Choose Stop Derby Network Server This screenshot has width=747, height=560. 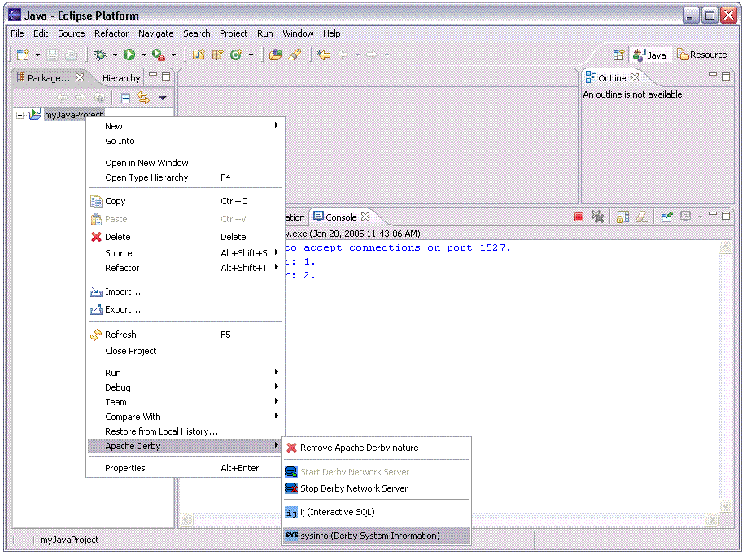(x=353, y=488)
